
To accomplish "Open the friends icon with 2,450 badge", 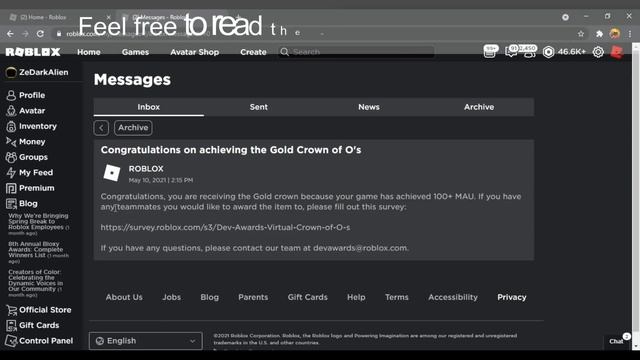I will click(x=529, y=51).
